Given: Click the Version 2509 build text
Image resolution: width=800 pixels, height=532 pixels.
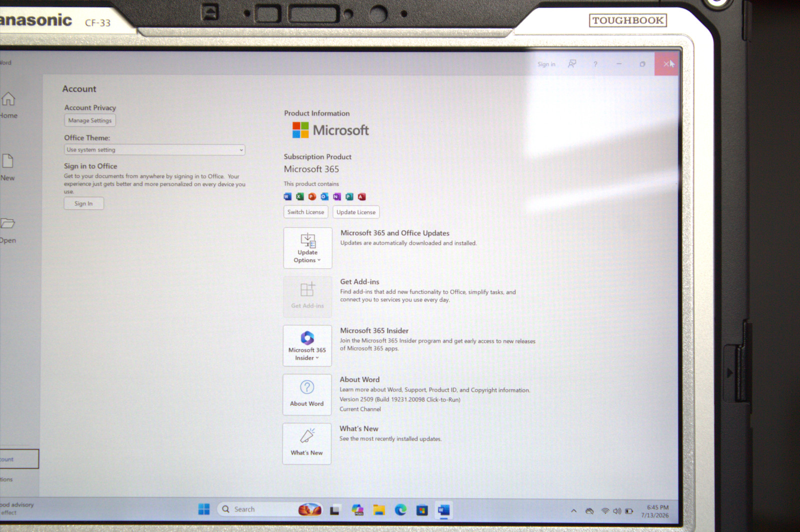Looking at the screenshot, I should click(x=400, y=400).
